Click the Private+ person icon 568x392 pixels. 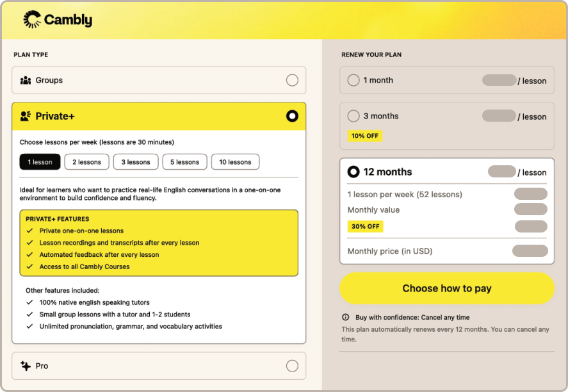(x=24, y=116)
